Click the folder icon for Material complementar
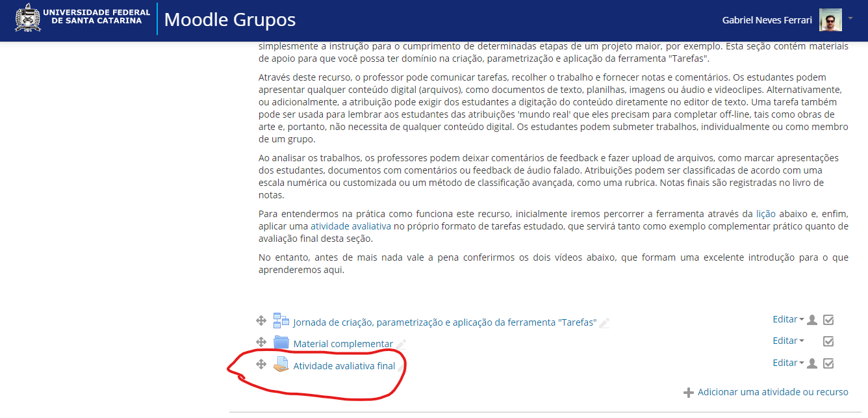868x418 pixels. click(281, 343)
